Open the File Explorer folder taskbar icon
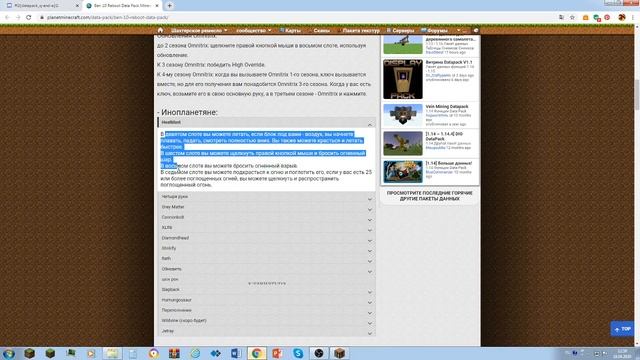 coord(112,353)
